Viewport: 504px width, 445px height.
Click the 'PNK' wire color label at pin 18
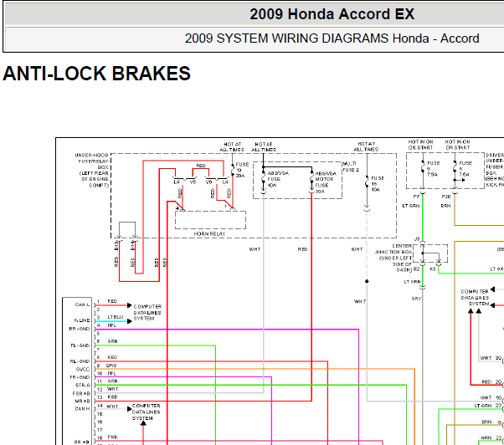tap(112, 437)
